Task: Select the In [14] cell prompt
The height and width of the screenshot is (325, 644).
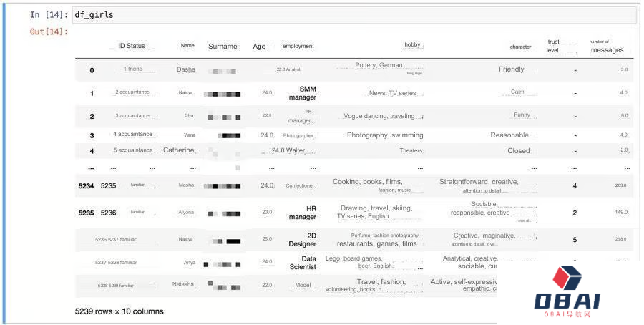Action: coord(49,15)
